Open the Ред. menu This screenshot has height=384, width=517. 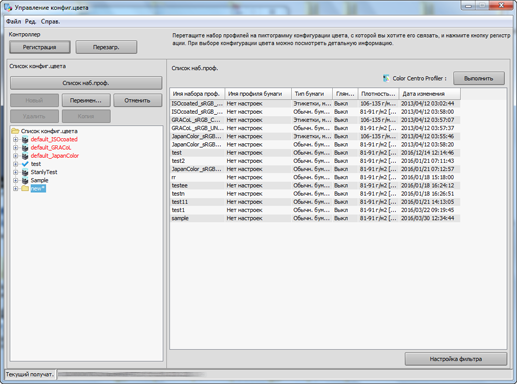tap(31, 22)
